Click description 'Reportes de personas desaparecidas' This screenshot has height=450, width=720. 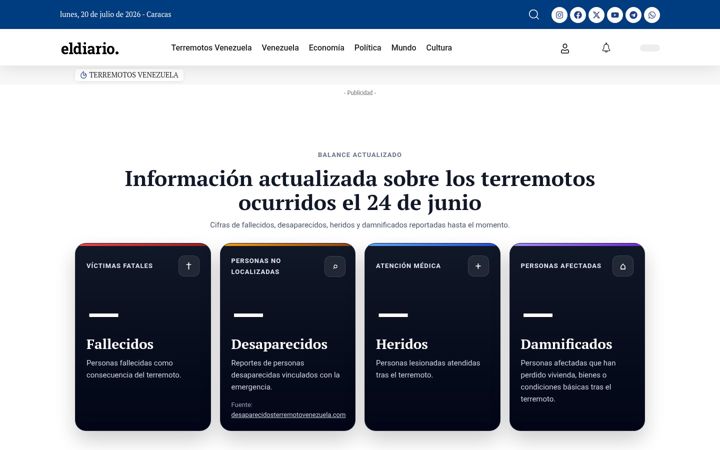pyautogui.click(x=286, y=375)
